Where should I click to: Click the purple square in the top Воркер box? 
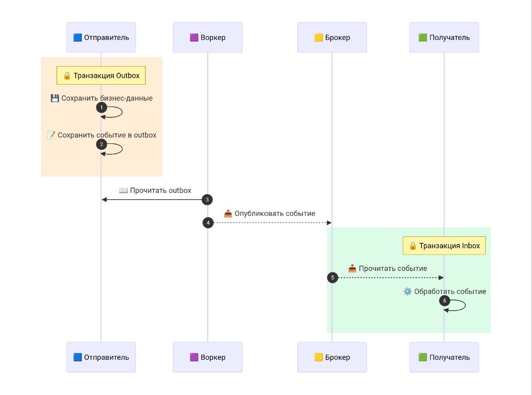(194, 37)
